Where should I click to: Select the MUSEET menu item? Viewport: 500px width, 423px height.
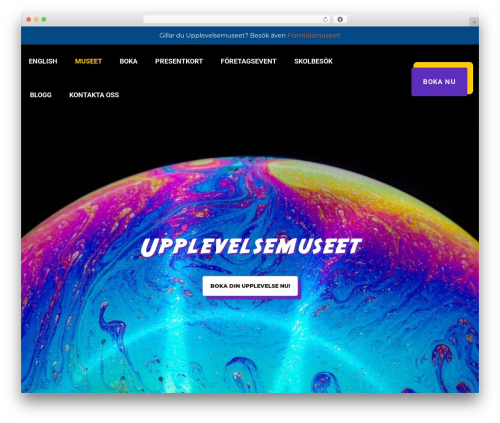click(x=88, y=61)
